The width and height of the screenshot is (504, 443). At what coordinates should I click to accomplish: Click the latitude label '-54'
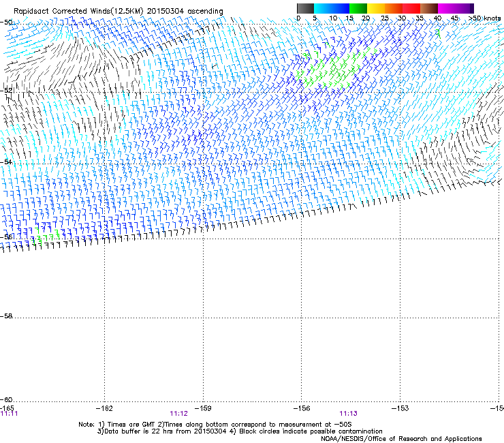click(6, 162)
